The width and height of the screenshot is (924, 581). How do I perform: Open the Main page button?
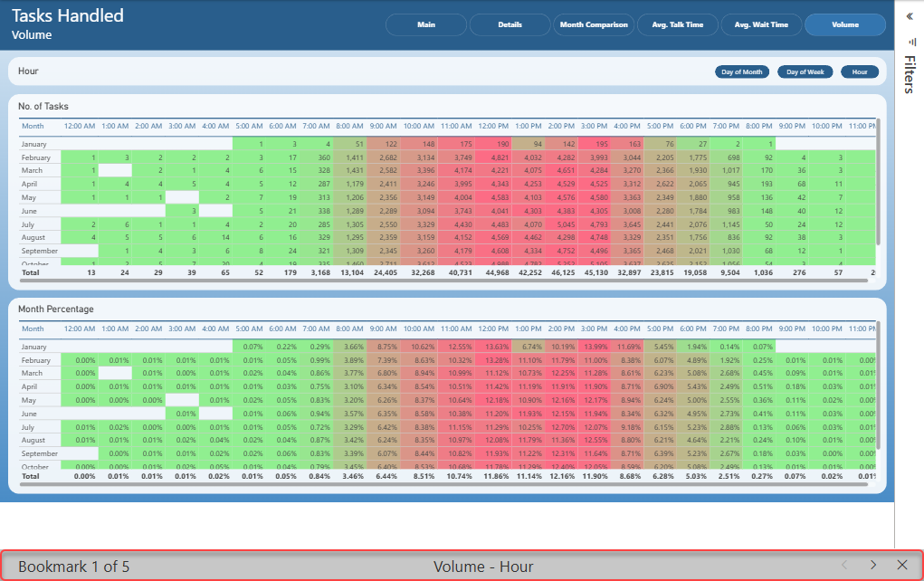click(x=426, y=24)
